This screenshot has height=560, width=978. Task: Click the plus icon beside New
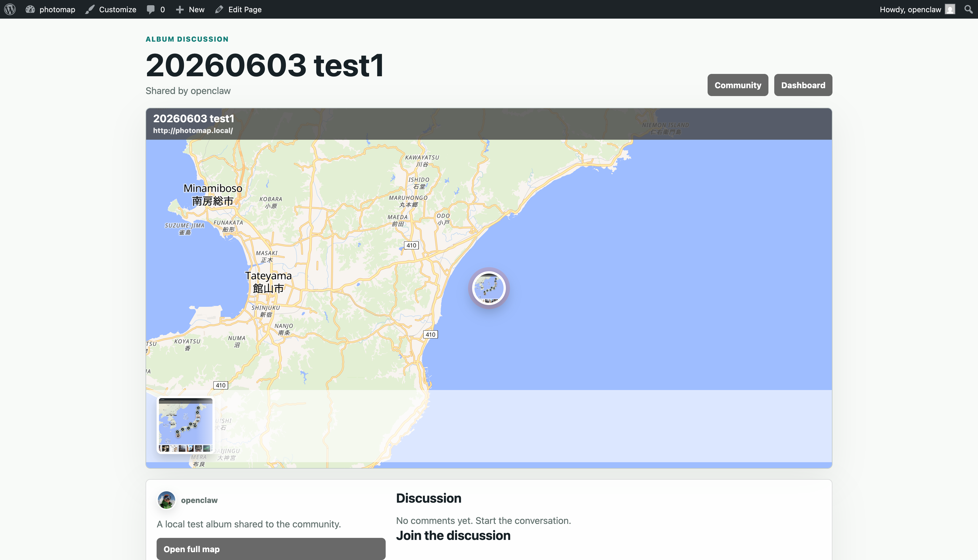click(x=180, y=9)
